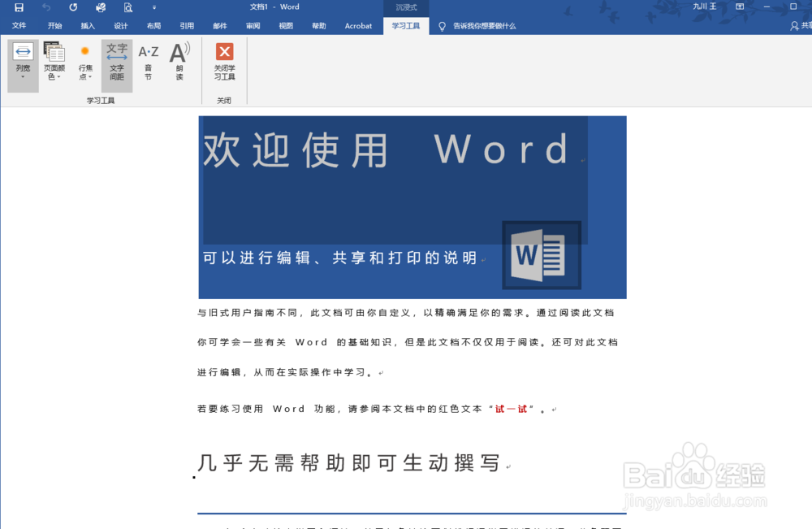
Task: Click the 沉浸式 contextual tab label
Action: pyautogui.click(x=406, y=7)
